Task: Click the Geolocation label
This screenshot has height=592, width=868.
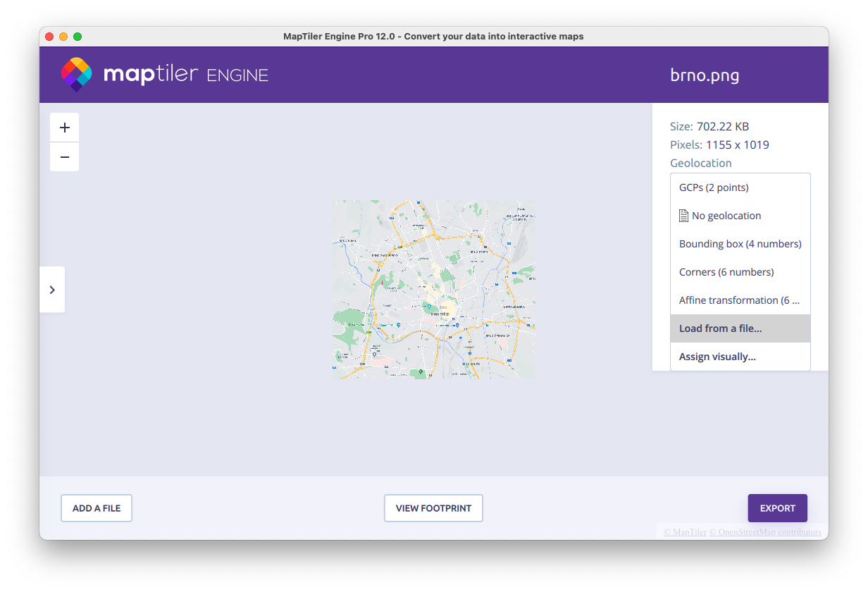Action: (700, 163)
